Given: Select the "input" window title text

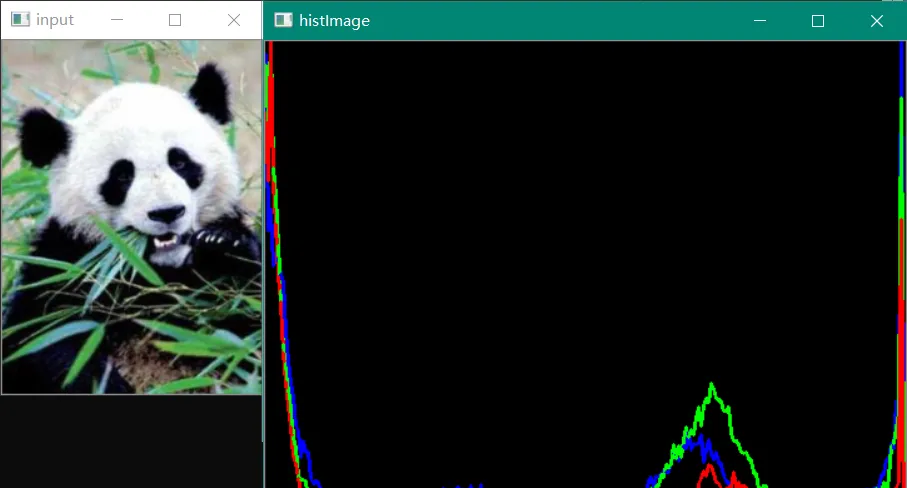Looking at the screenshot, I should point(55,20).
